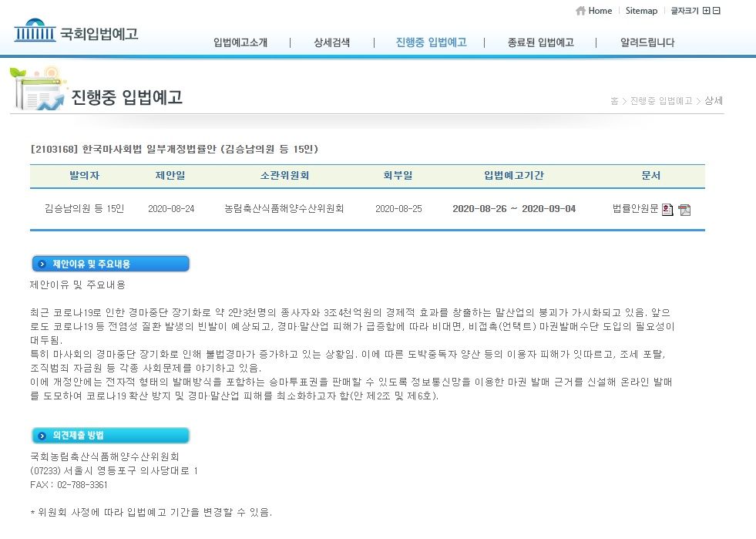Click the 제안이유 및 주요내용 arrow icon
The height and width of the screenshot is (539, 756).
tap(42, 264)
